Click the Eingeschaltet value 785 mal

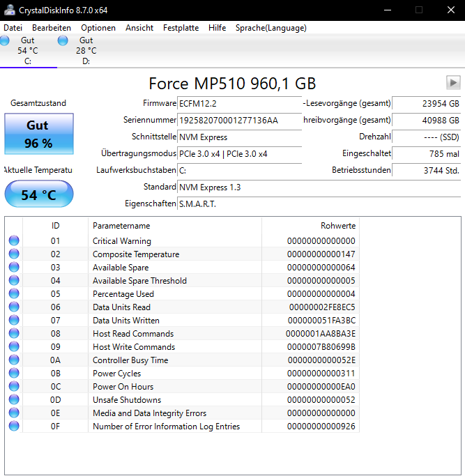(427, 153)
